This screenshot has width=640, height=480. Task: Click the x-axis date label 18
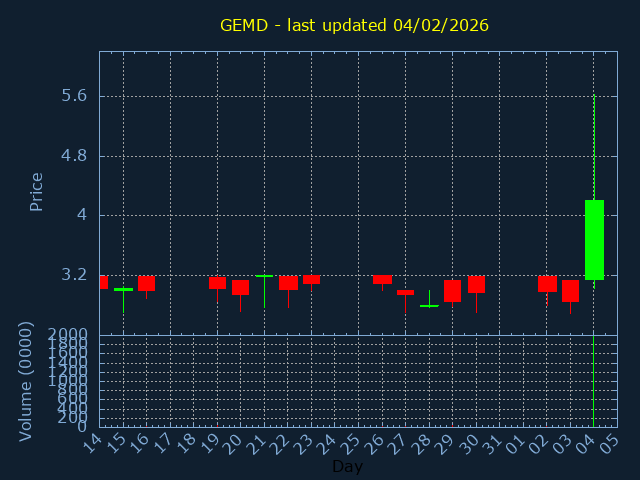[x=186, y=443]
